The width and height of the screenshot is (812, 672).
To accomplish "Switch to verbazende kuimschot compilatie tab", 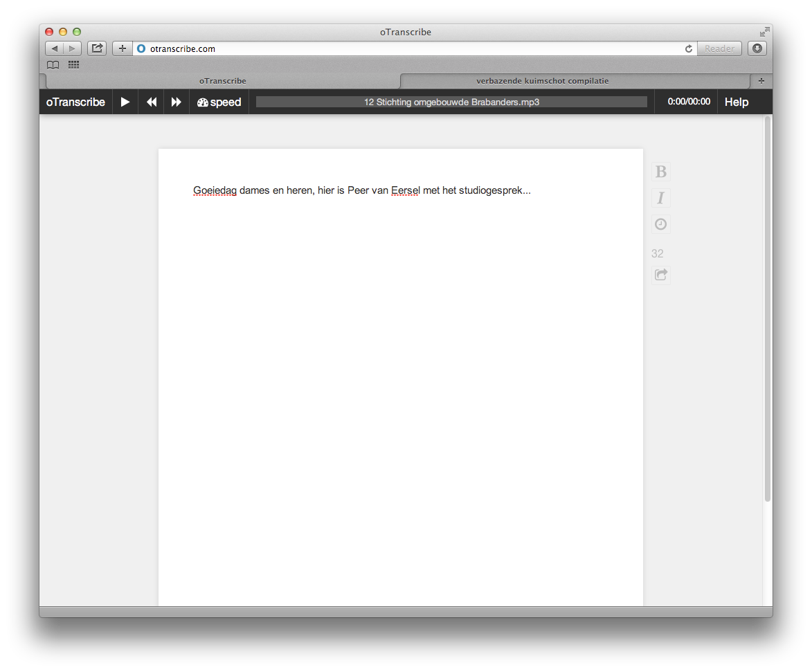I will [x=542, y=81].
